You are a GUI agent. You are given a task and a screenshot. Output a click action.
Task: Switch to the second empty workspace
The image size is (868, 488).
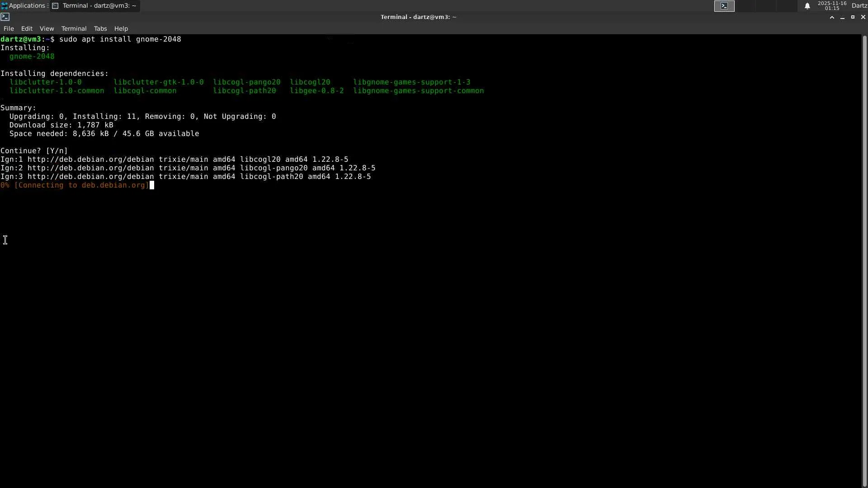click(745, 6)
